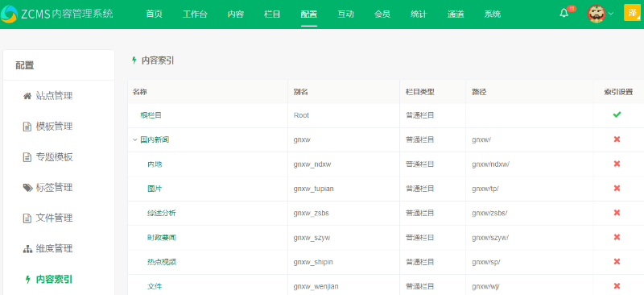
Task: Click the 热点视频 column name
Action: 162,262
